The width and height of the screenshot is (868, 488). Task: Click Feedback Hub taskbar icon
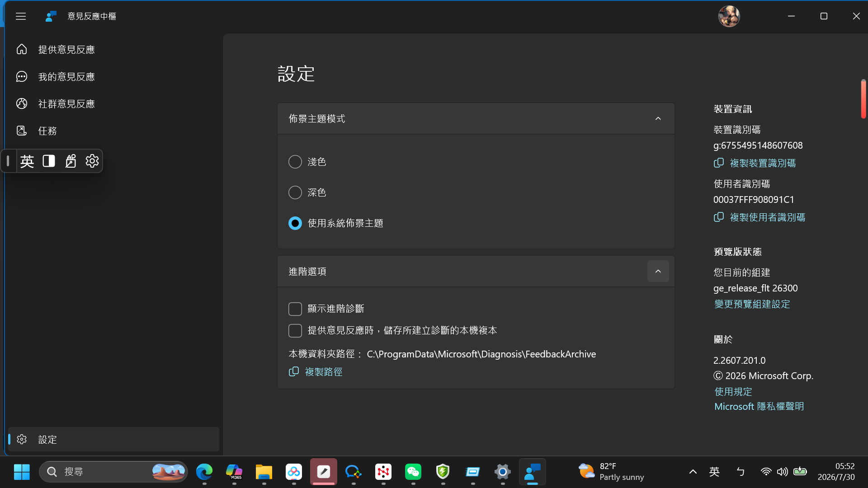point(533,472)
